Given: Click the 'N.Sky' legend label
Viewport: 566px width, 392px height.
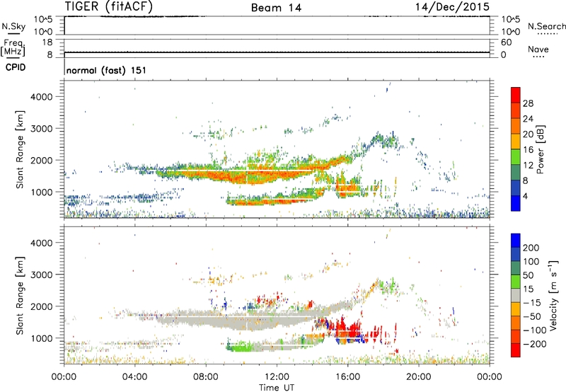Looking at the screenshot, I should click(x=13, y=26).
